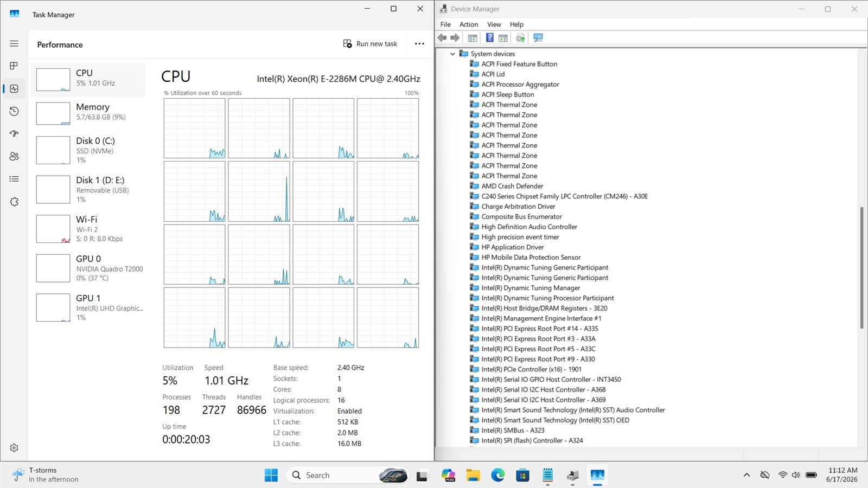Click the volume speaker tray icon
Image resolution: width=868 pixels, height=488 pixels.
click(x=796, y=475)
